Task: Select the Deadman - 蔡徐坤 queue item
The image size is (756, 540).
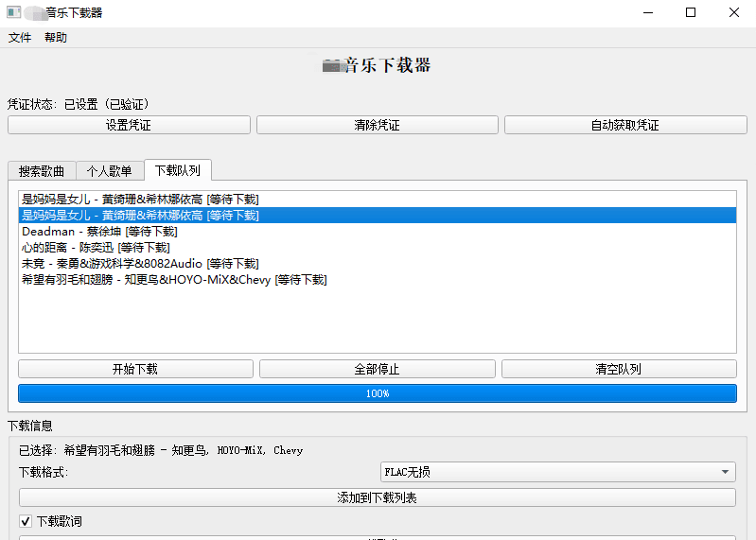Action: pyautogui.click(x=377, y=231)
